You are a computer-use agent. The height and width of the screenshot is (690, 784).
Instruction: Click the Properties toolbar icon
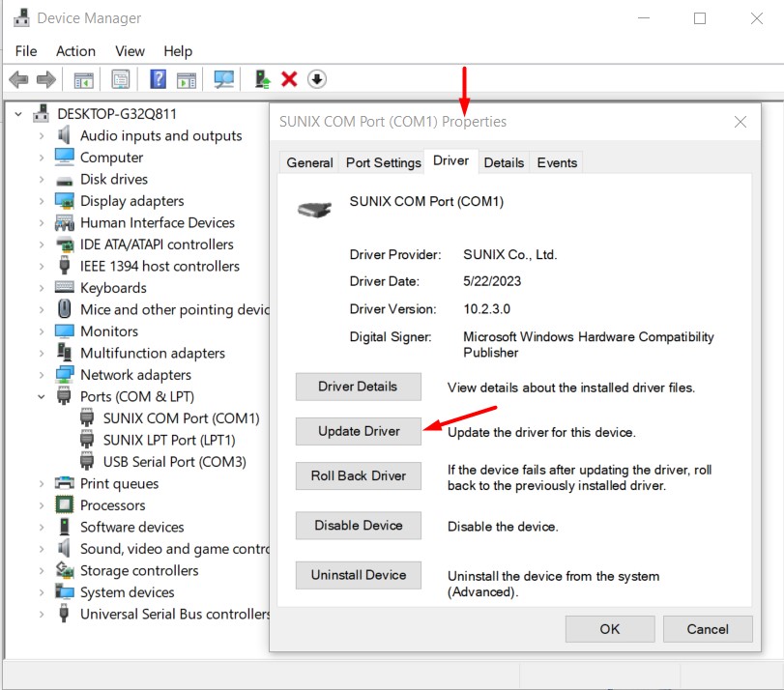(x=121, y=79)
